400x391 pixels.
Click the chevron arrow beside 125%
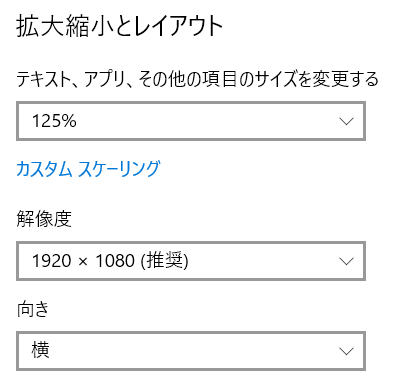coord(346,121)
